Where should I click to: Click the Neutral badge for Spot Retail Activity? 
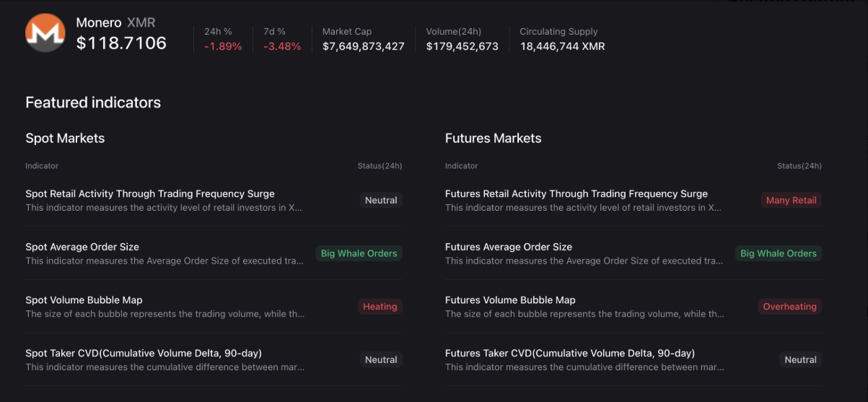click(381, 201)
